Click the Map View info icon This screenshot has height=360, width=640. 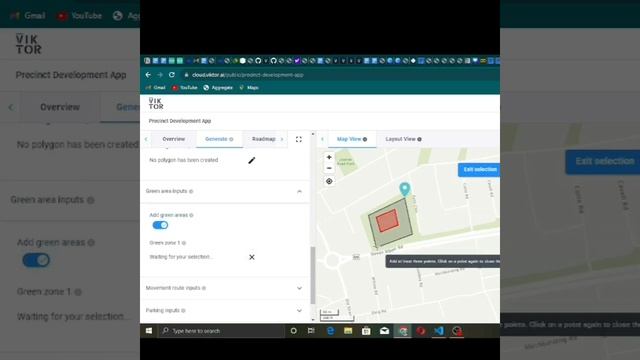coord(365,140)
